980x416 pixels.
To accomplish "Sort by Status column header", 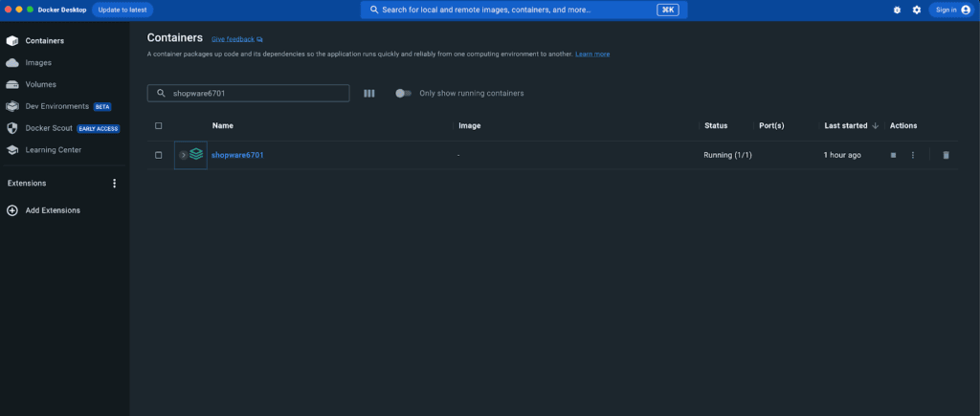I will (x=716, y=125).
